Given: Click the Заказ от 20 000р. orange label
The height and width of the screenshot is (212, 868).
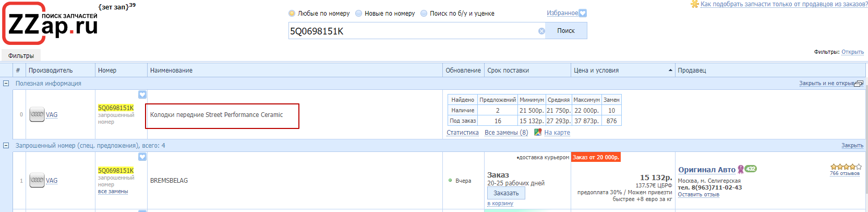Looking at the screenshot, I should coord(596,157).
